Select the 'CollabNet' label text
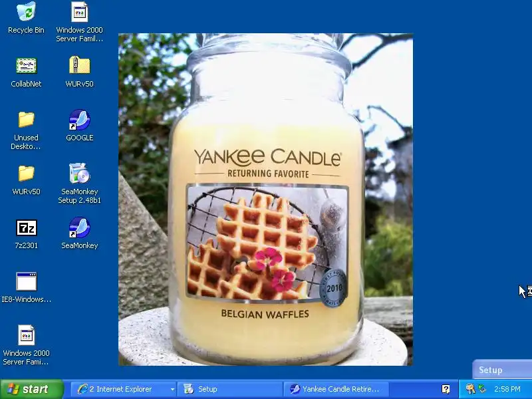 pyautogui.click(x=26, y=84)
